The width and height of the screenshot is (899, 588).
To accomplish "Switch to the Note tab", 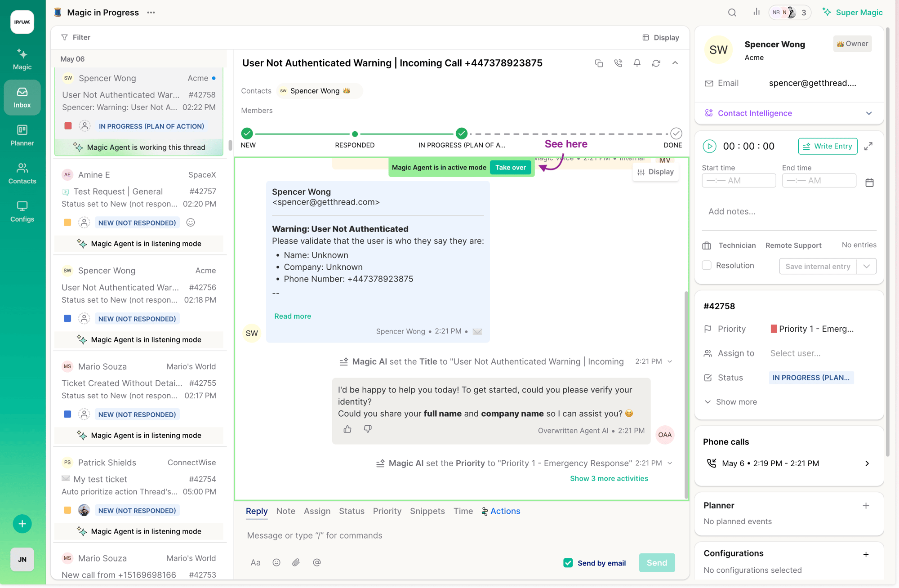I will [x=285, y=511].
